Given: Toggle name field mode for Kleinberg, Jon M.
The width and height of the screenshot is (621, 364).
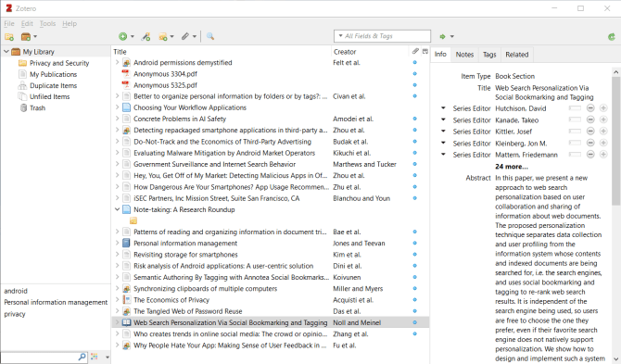Looking at the screenshot, I should pyautogui.click(x=575, y=143).
